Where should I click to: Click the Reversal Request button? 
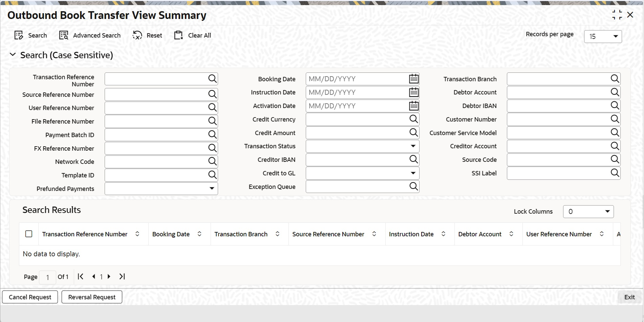92,297
